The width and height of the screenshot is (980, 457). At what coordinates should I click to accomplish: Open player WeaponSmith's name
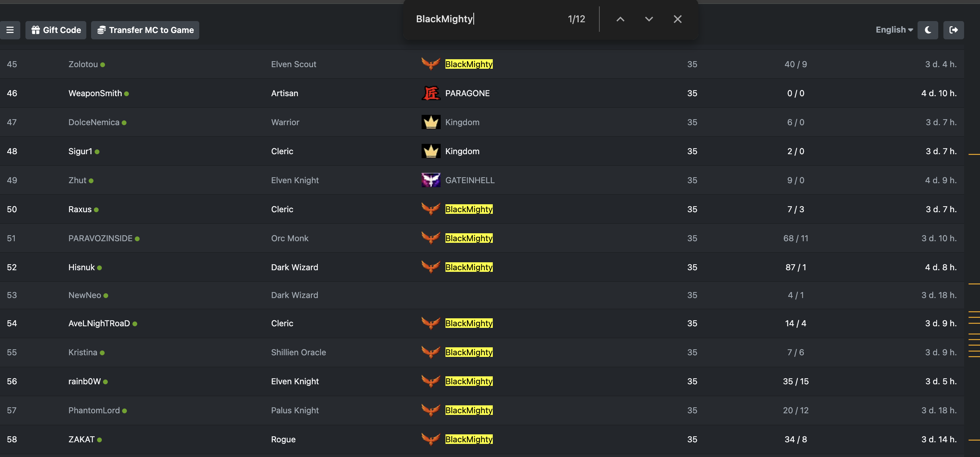(95, 93)
